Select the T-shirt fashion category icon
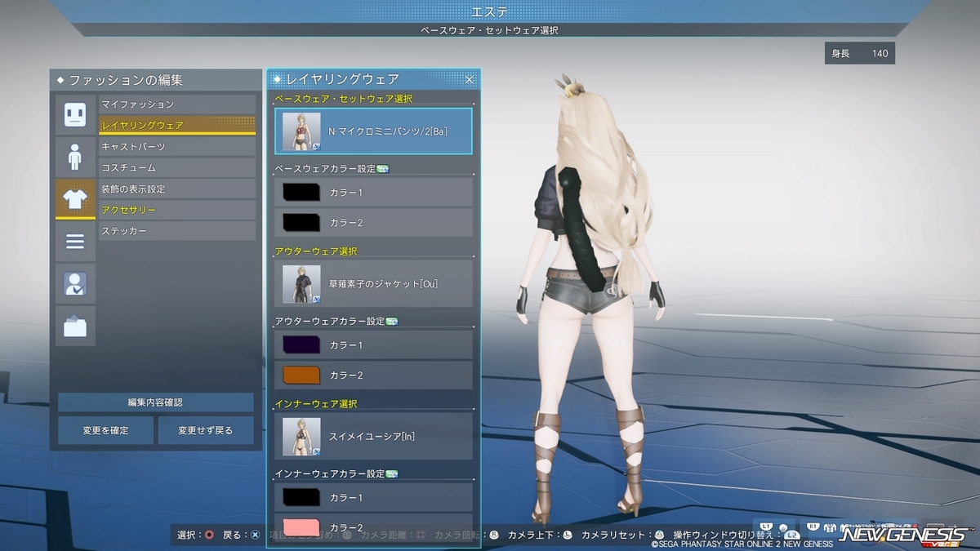Image resolution: width=980 pixels, height=551 pixels. coord(75,199)
